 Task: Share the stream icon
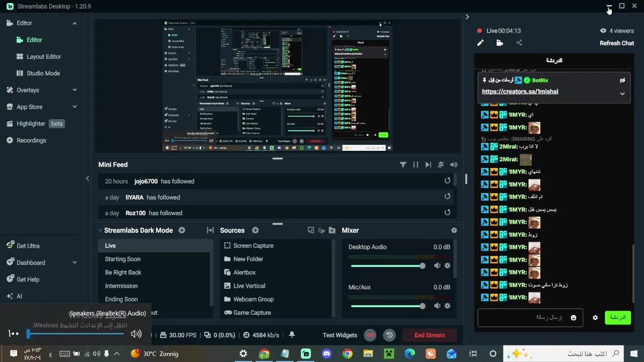[519, 43]
